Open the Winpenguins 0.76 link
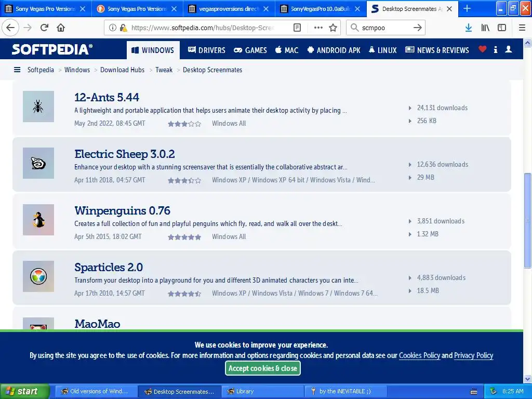This screenshot has height=399, width=532. 122,211
